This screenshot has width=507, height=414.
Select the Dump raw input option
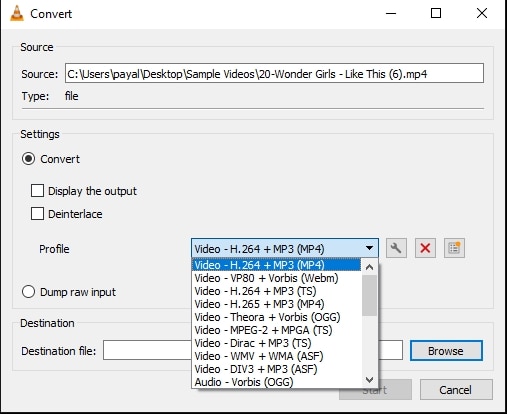pyautogui.click(x=28, y=292)
